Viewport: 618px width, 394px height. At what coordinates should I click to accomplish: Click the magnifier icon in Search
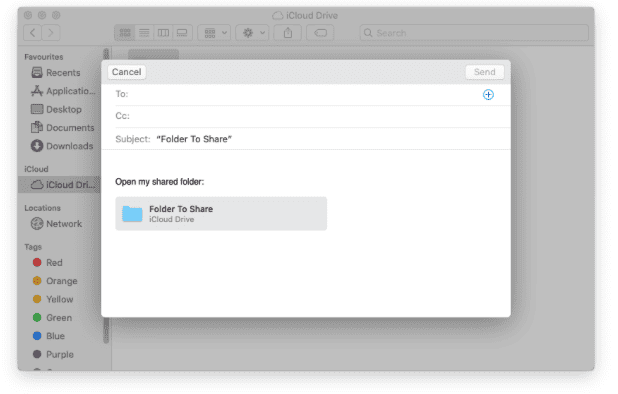[x=368, y=33]
